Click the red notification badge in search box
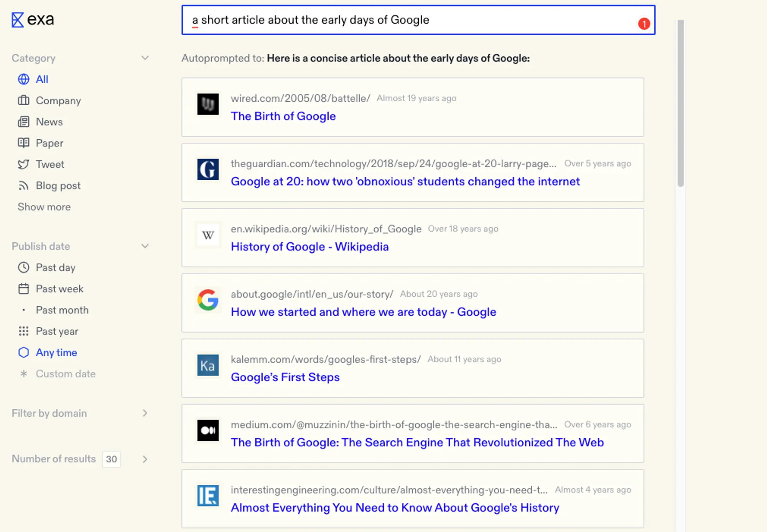The image size is (767, 532). 644,24
